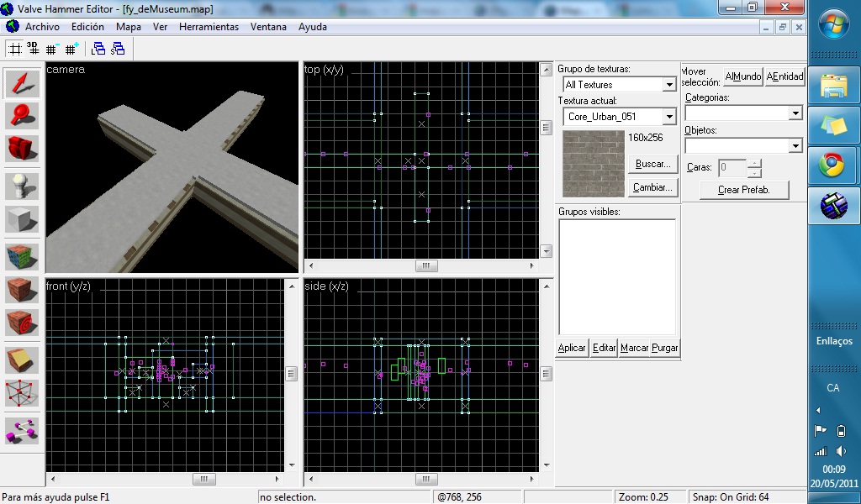Viewport: 861px width, 504px height.
Task: Activate the Vertex manipulation tool
Action: [22, 392]
